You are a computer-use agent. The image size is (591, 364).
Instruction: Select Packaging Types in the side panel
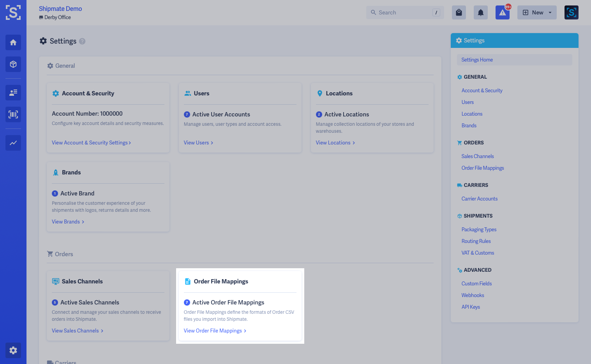479,229
